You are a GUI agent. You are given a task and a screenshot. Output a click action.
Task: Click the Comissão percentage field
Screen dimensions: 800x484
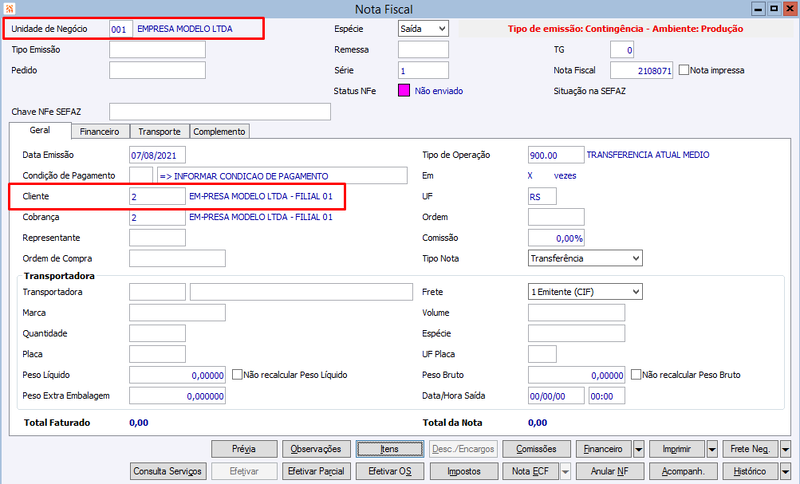click(x=556, y=238)
